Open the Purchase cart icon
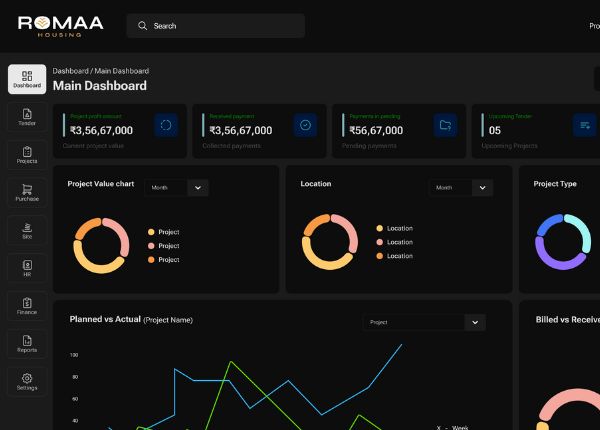The height and width of the screenshot is (430, 600). [27, 192]
